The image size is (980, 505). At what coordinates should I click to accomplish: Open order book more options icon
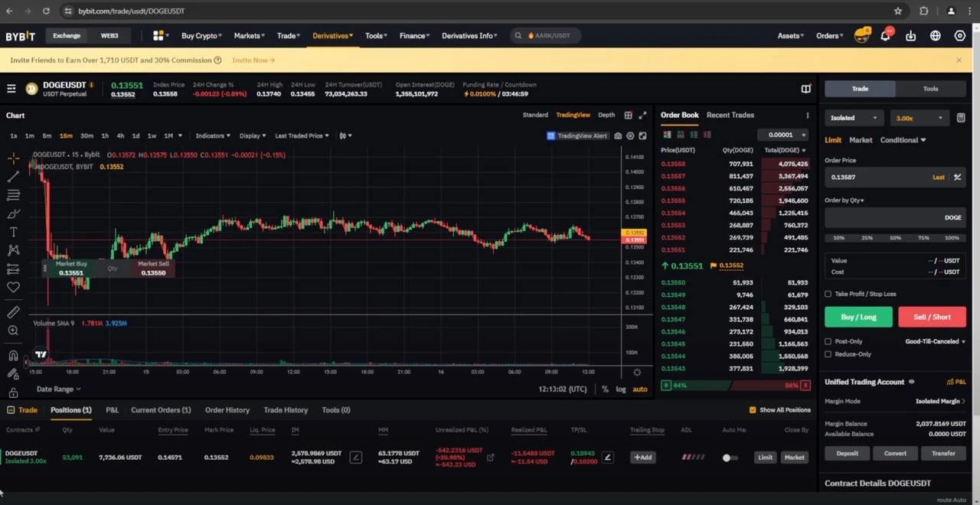807,116
